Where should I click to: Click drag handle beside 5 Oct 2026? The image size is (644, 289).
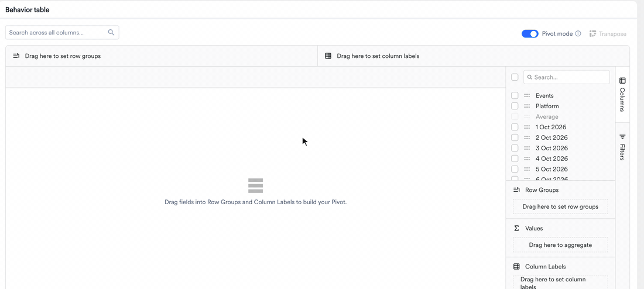[x=527, y=169]
